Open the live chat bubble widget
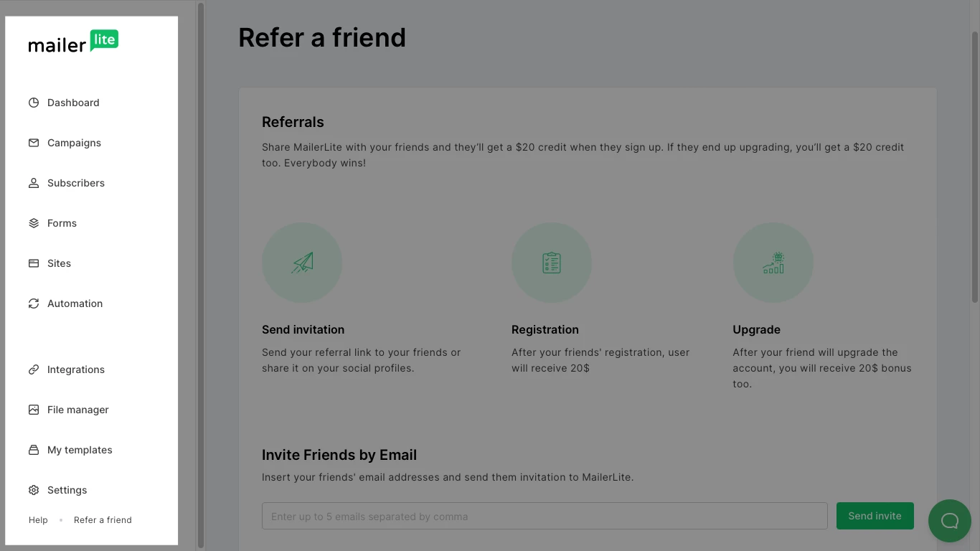980x551 pixels. [950, 521]
